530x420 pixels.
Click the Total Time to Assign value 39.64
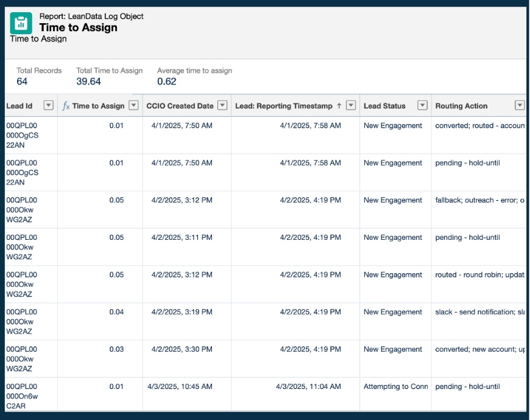click(x=88, y=82)
